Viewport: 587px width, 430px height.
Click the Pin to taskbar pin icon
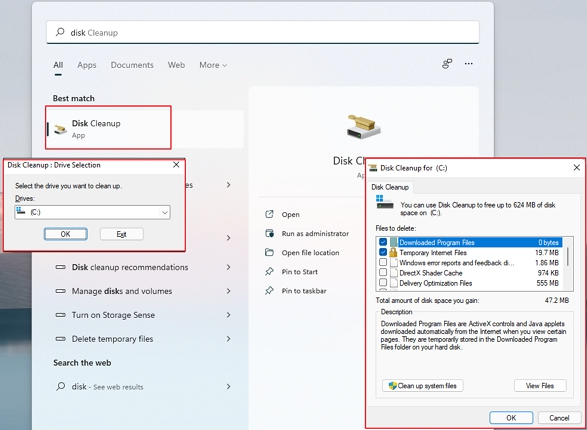click(x=269, y=291)
